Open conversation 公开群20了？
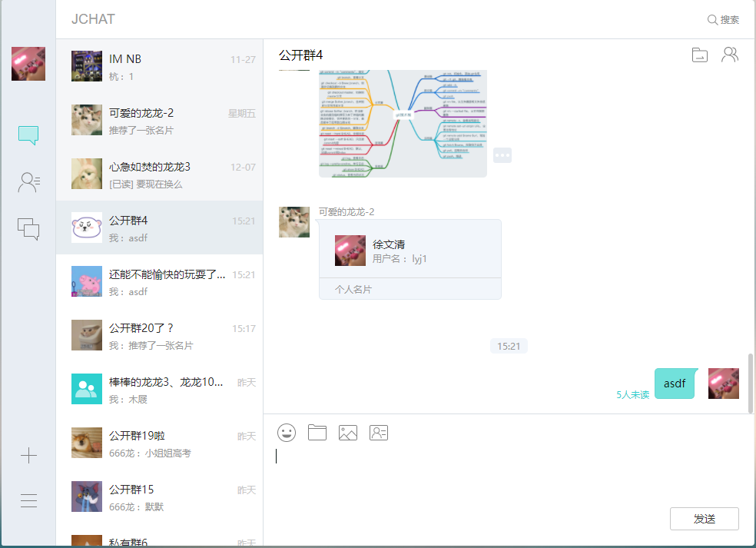Image resolution: width=756 pixels, height=548 pixels. coord(160,335)
